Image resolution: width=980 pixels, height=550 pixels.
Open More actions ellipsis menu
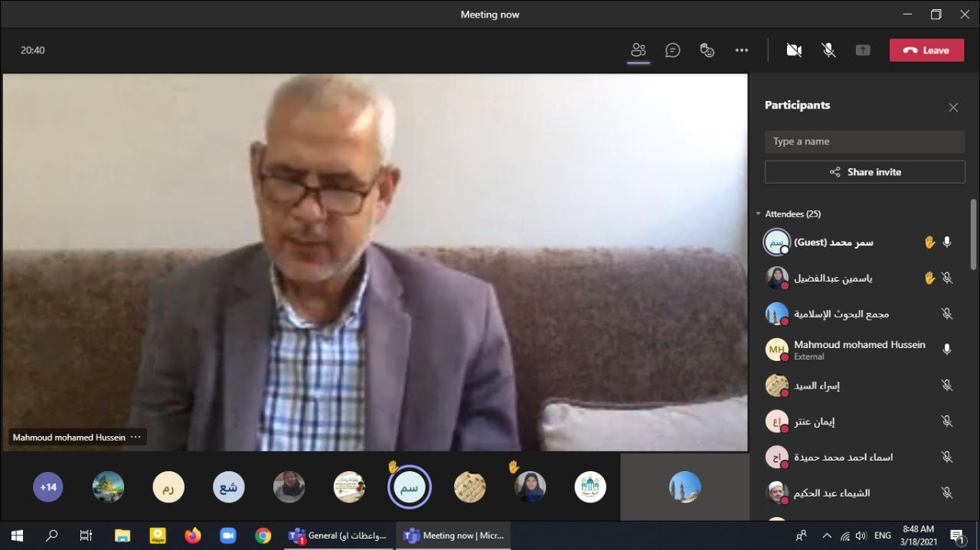741,50
